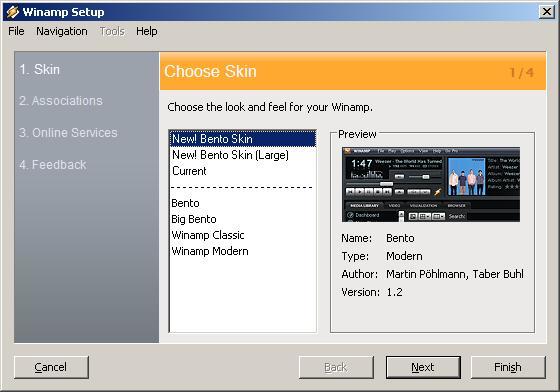Open the Help menu

coord(146,31)
